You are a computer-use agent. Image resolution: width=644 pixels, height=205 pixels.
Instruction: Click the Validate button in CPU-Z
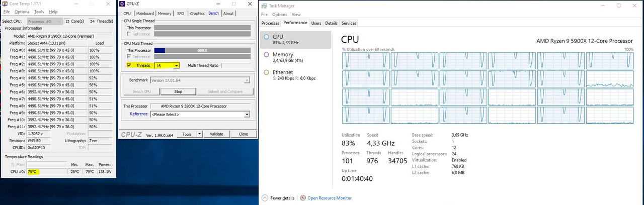[x=216, y=134]
